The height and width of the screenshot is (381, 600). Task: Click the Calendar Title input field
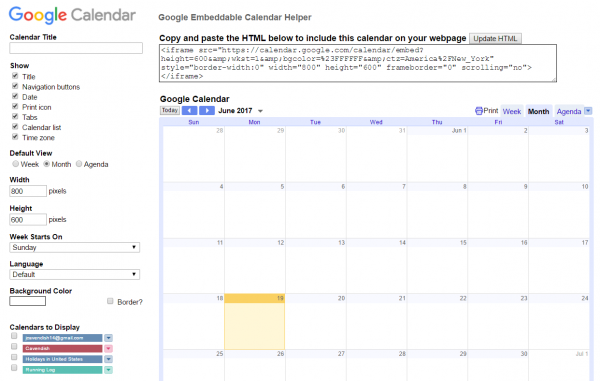pyautogui.click(x=76, y=48)
